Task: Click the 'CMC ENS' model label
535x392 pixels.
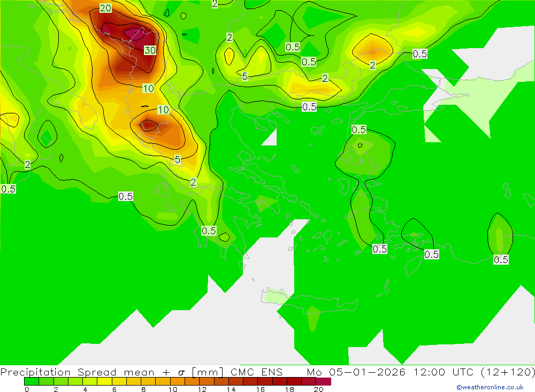Action: (x=257, y=372)
